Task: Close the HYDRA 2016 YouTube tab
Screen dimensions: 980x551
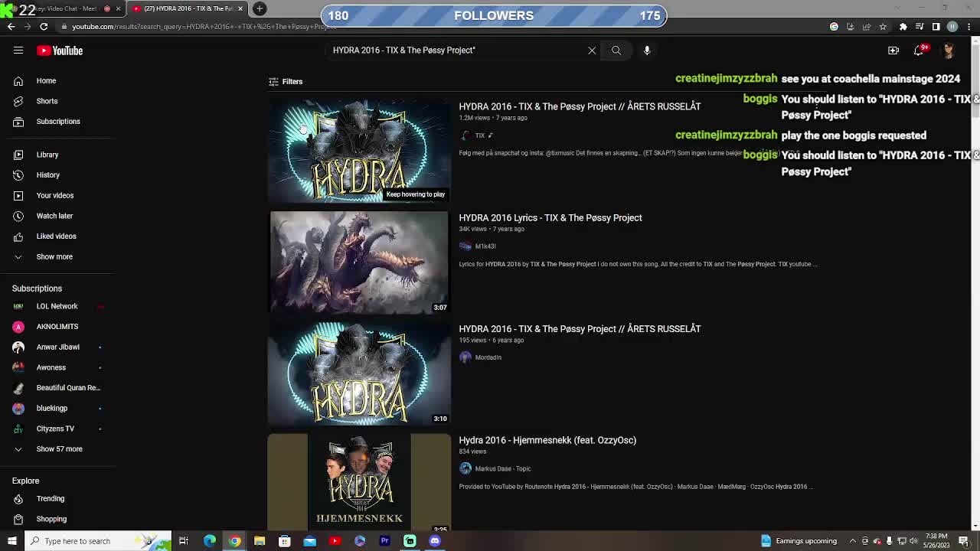Action: click(x=240, y=8)
